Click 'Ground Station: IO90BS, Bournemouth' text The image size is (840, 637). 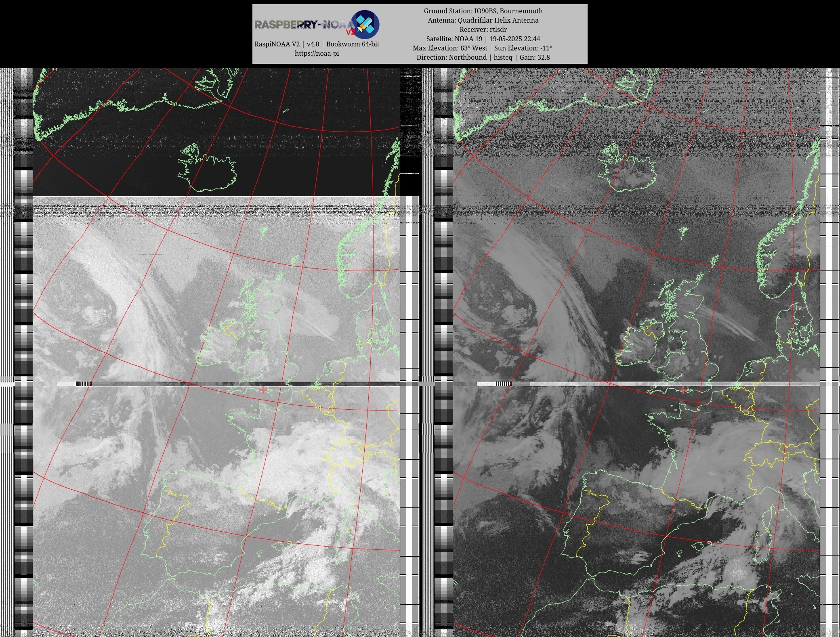click(483, 11)
